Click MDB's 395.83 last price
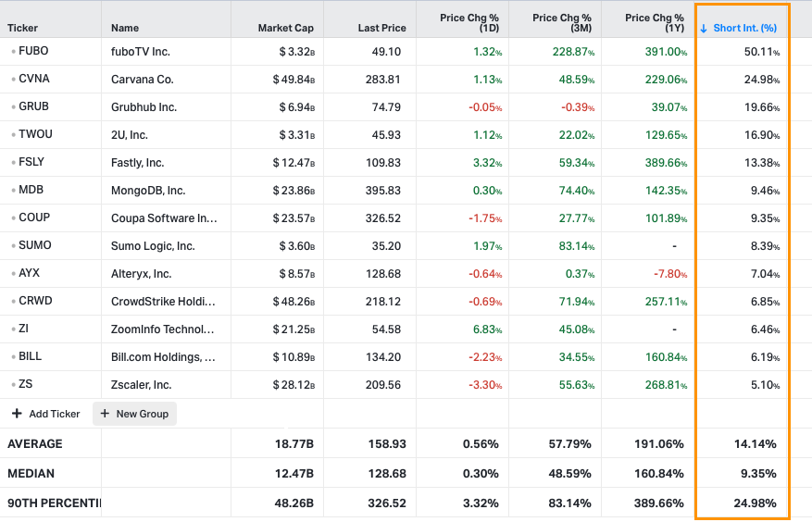 point(383,191)
